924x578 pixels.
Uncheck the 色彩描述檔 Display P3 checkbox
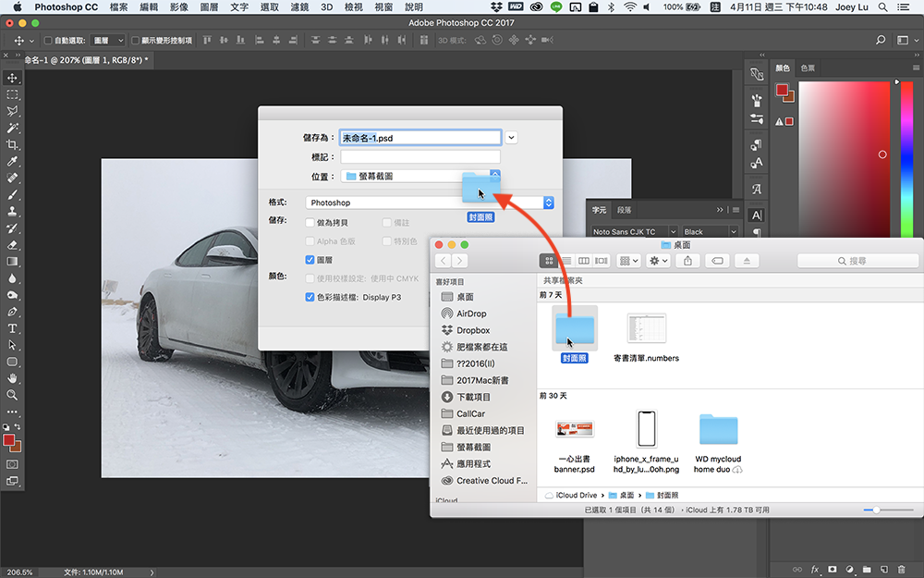click(310, 297)
